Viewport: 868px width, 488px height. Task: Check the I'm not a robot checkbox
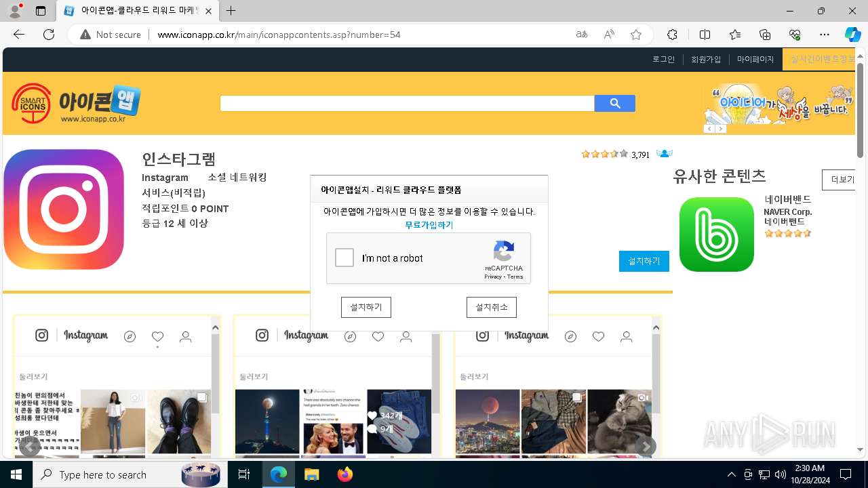pyautogui.click(x=344, y=258)
